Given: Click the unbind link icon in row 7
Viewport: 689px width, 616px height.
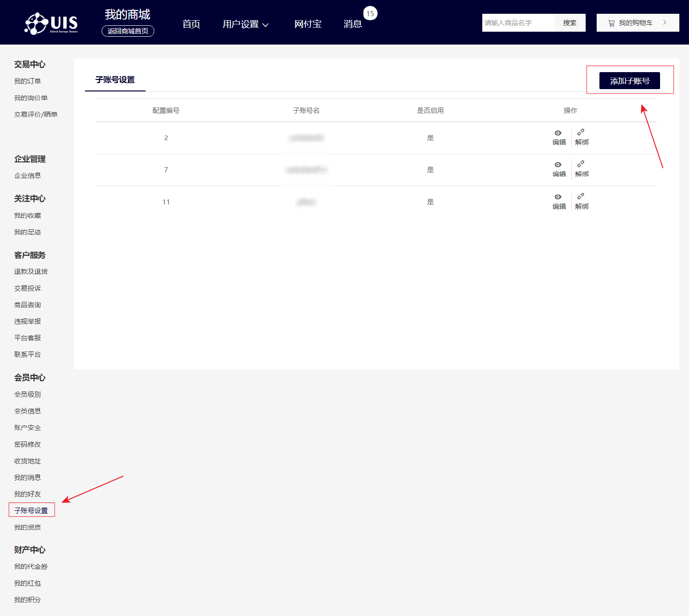Looking at the screenshot, I should [x=581, y=164].
